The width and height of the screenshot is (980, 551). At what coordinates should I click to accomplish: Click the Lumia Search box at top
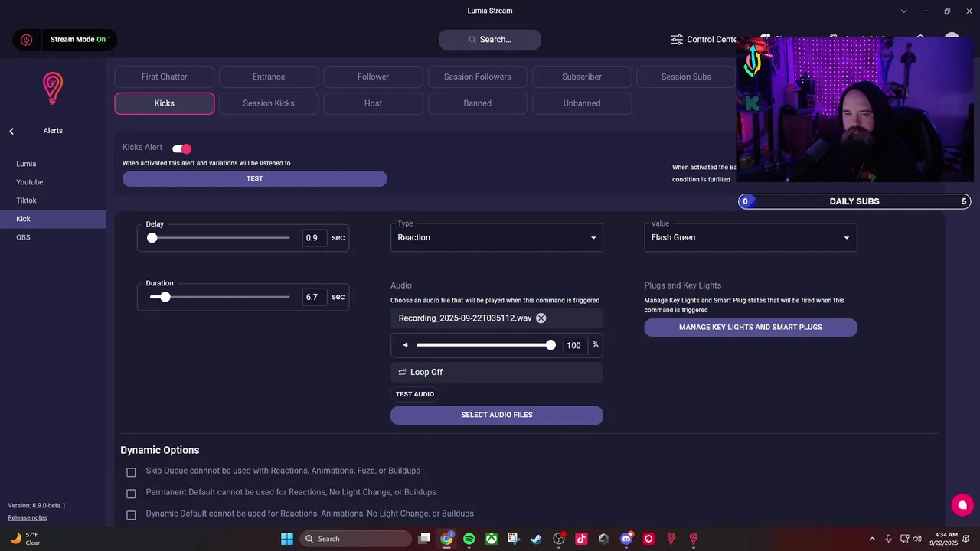(x=490, y=40)
